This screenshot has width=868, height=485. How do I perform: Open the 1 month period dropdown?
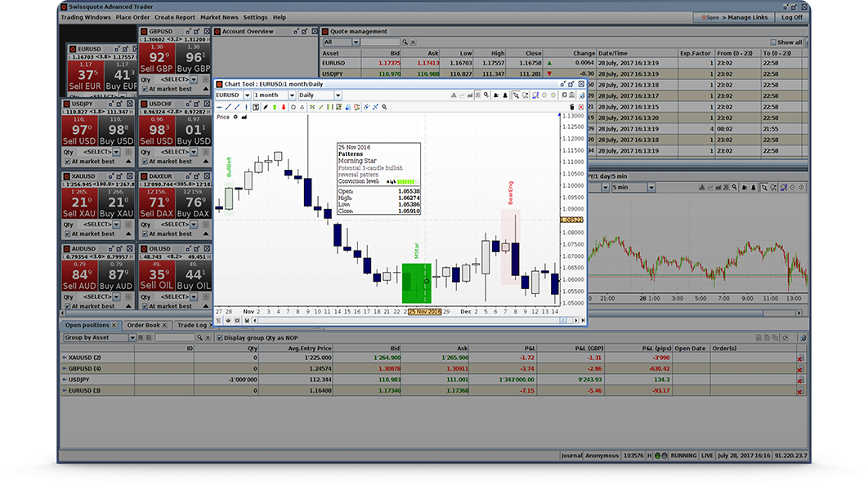292,95
